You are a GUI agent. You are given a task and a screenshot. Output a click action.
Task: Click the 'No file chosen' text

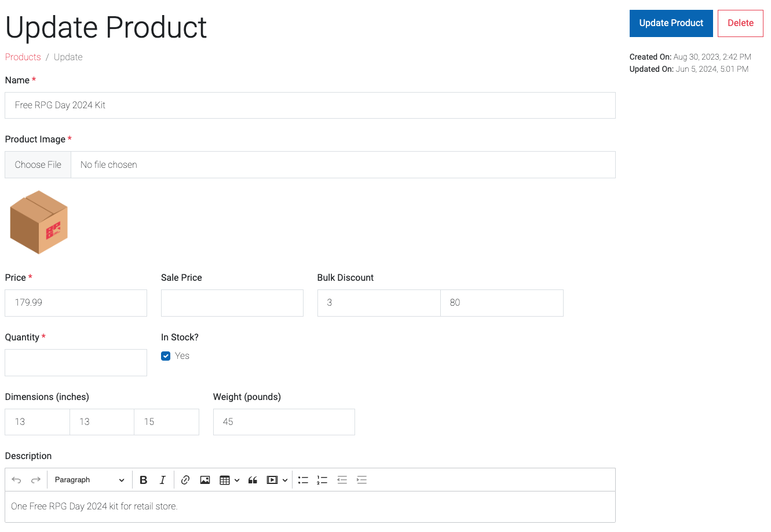[109, 165]
